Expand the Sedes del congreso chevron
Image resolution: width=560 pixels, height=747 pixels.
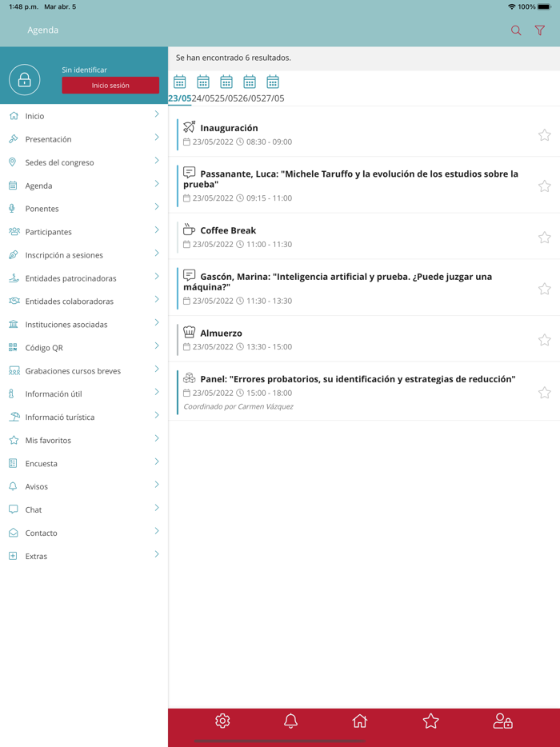(156, 161)
